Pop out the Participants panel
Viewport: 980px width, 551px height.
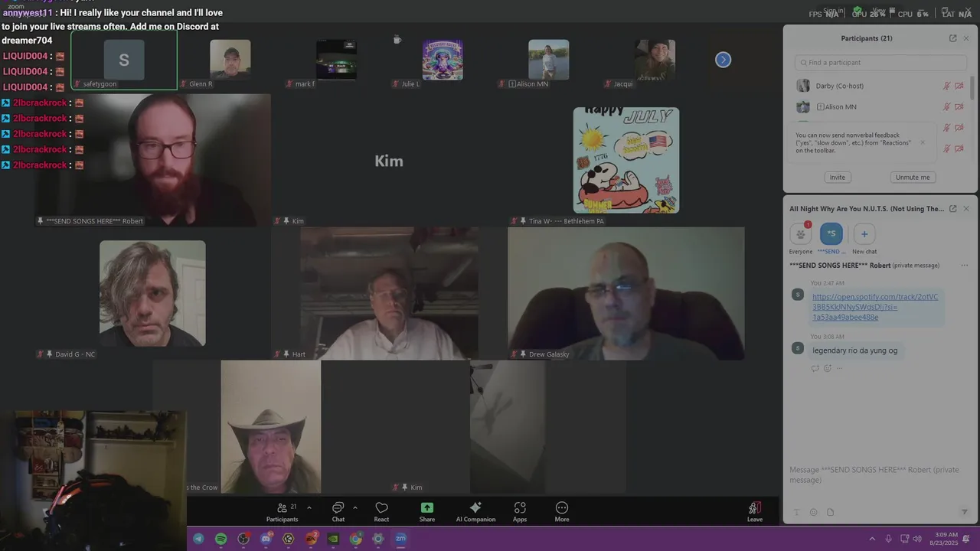click(x=952, y=38)
